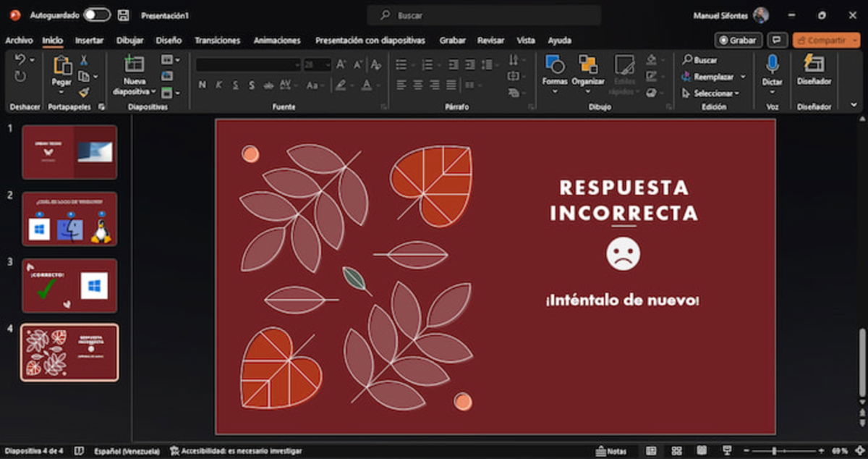This screenshot has height=459, width=868.
Task: Switch to slide sorter view icon
Action: [676, 450]
